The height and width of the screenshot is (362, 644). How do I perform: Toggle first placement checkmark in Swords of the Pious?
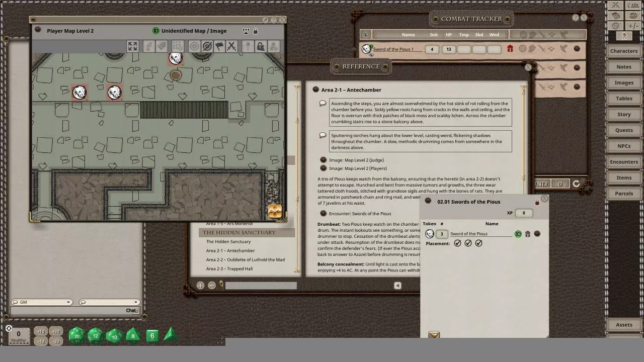pos(457,243)
